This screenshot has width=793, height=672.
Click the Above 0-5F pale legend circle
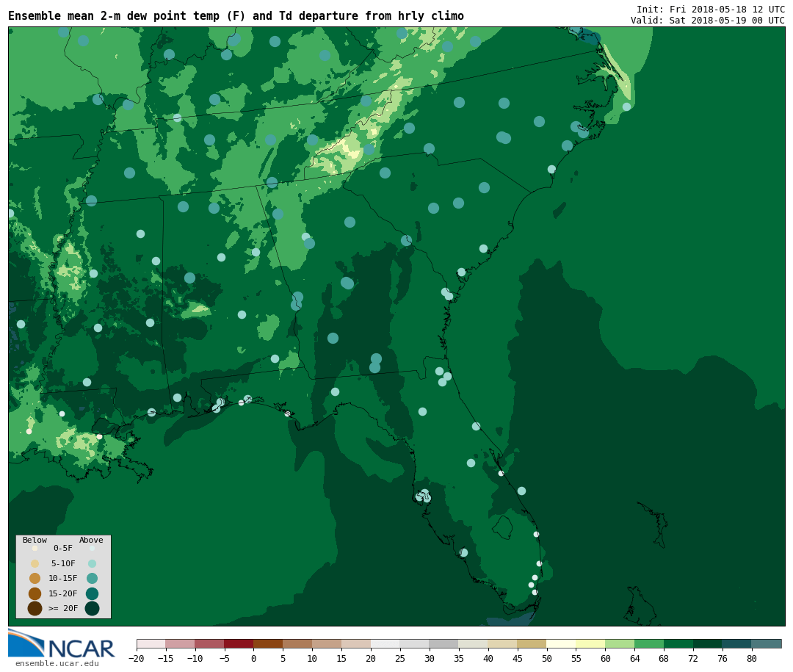(x=92, y=548)
